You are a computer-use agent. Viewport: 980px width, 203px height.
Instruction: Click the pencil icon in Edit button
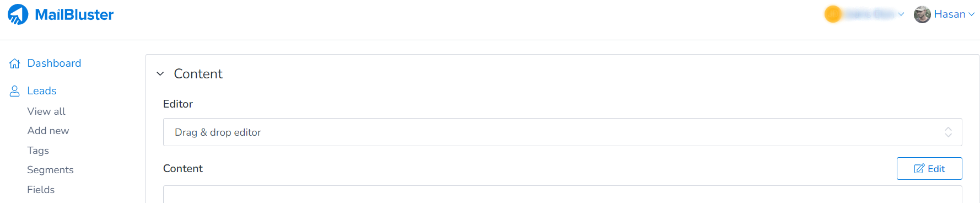919,169
